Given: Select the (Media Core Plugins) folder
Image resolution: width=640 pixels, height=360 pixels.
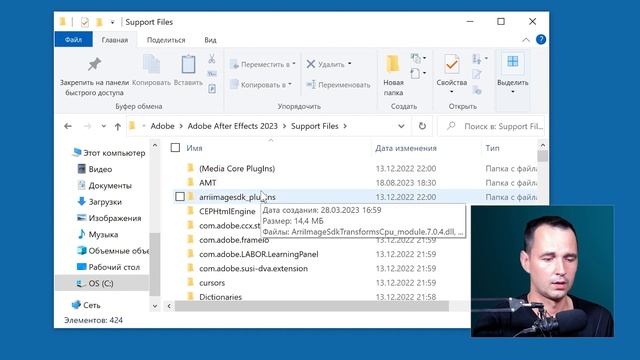Looking at the screenshot, I should [x=237, y=168].
